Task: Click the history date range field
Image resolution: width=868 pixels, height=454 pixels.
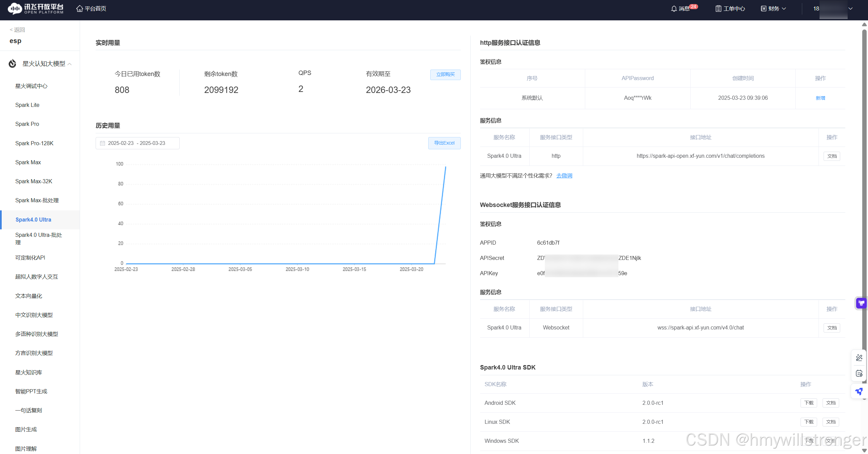Action: click(137, 143)
